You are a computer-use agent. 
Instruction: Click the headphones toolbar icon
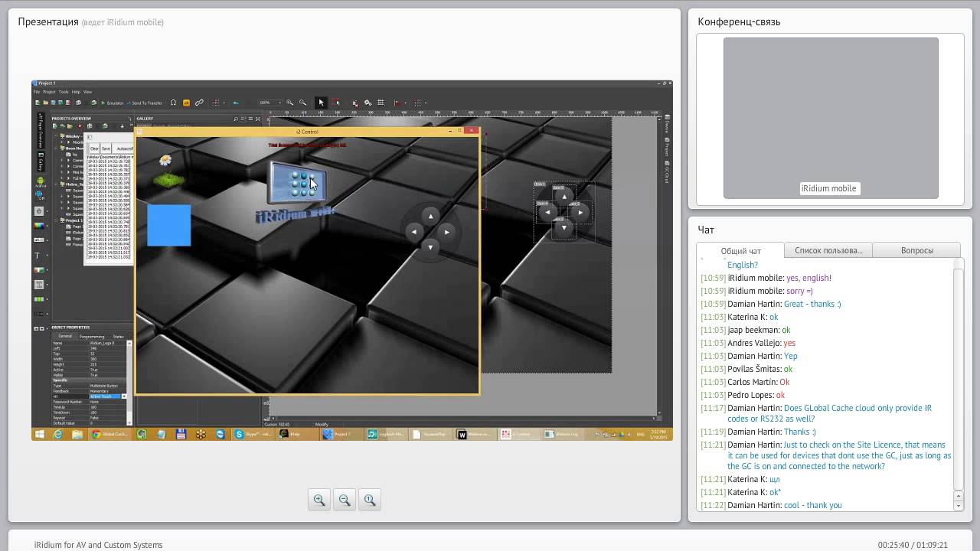[x=173, y=103]
